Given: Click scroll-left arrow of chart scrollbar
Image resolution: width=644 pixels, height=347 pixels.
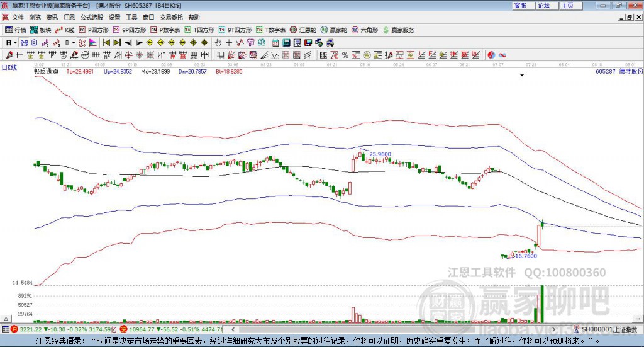Looking at the screenshot, I should pyautogui.click(x=233, y=329).
